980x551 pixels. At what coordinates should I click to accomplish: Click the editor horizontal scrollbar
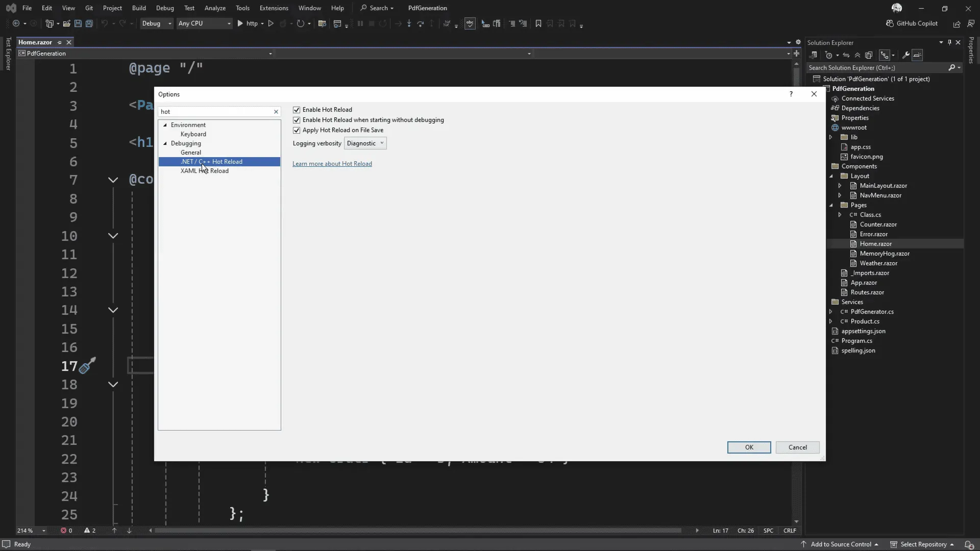coord(418,531)
